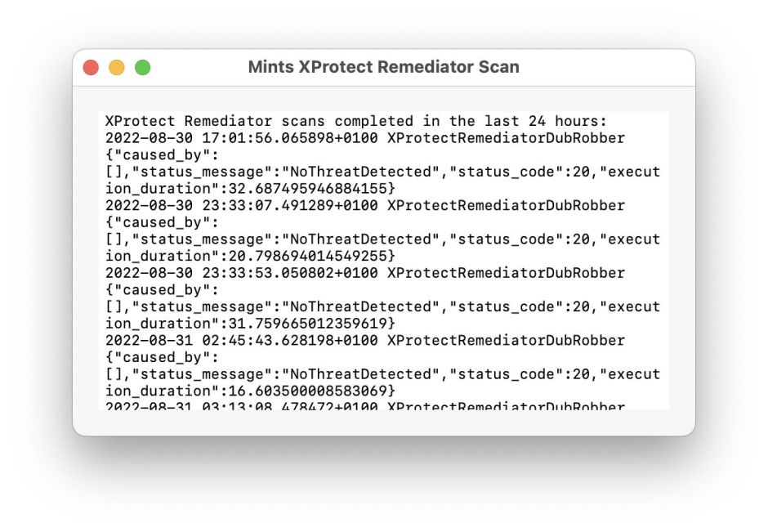Click the execution duration 31.759665012359619 line
The width and height of the screenshot is (768, 532).
coord(250,324)
